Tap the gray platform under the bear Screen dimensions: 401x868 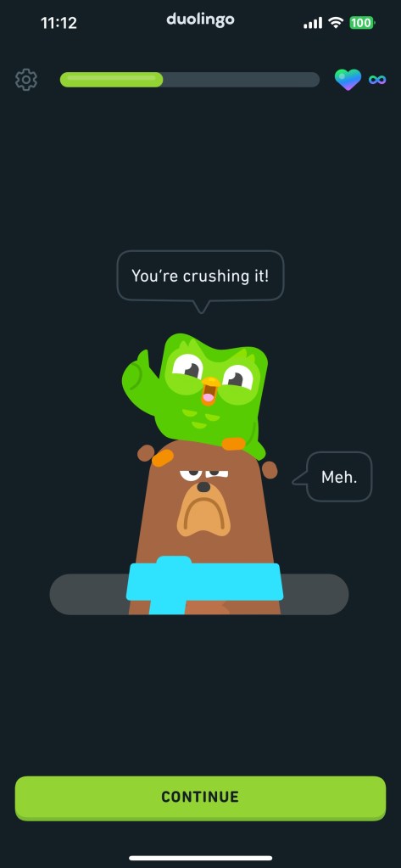click(199, 594)
